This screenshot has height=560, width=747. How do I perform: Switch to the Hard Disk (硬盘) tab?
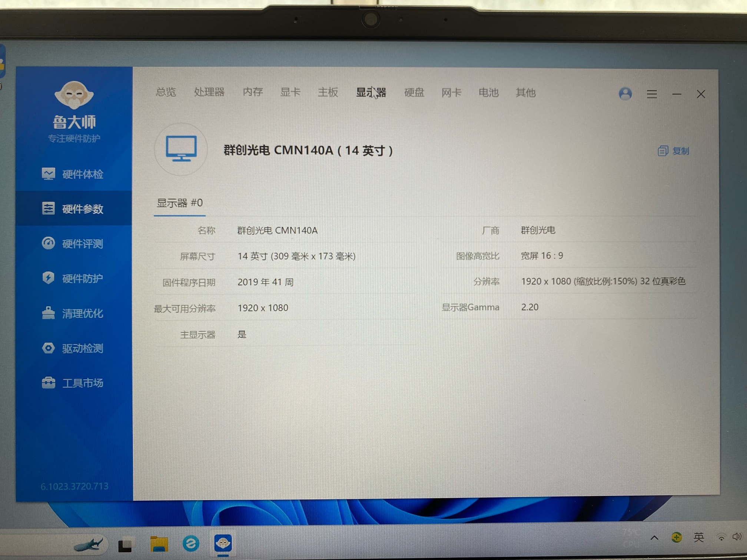[x=414, y=92]
